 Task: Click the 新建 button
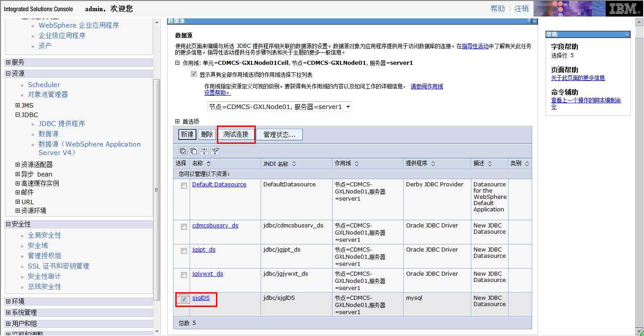(187, 134)
